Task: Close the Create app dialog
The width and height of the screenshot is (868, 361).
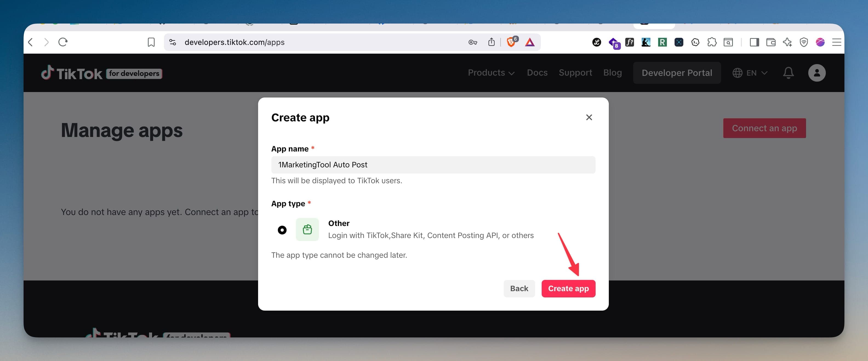Action: tap(589, 117)
